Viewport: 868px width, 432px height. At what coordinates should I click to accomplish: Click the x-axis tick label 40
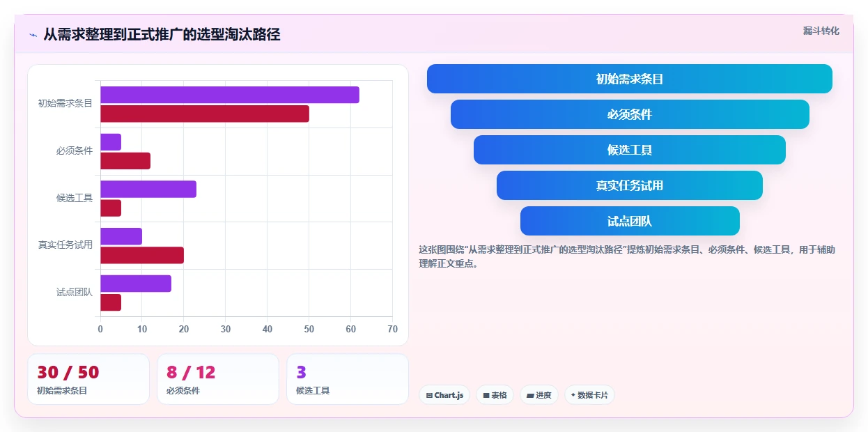[x=268, y=329]
